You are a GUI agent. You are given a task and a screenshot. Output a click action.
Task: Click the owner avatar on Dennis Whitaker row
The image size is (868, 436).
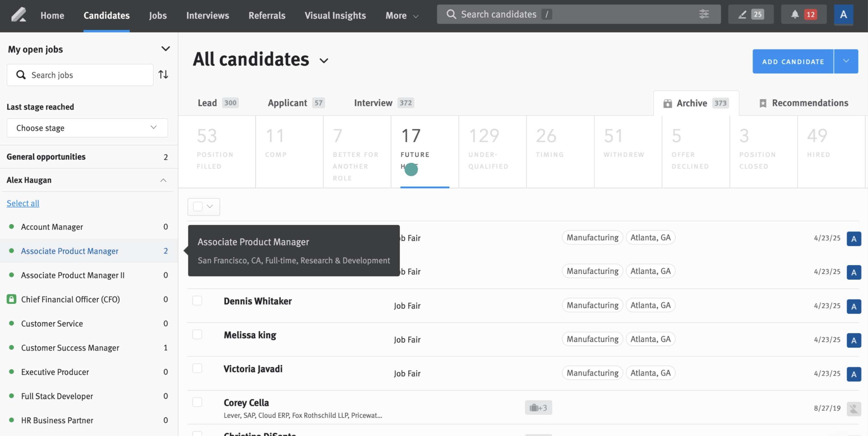tap(853, 306)
